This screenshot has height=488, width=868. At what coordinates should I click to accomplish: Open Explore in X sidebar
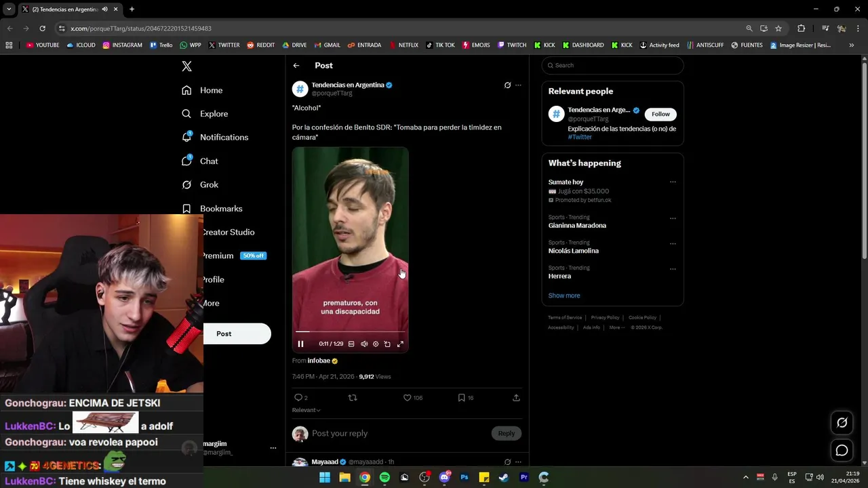(x=205, y=114)
